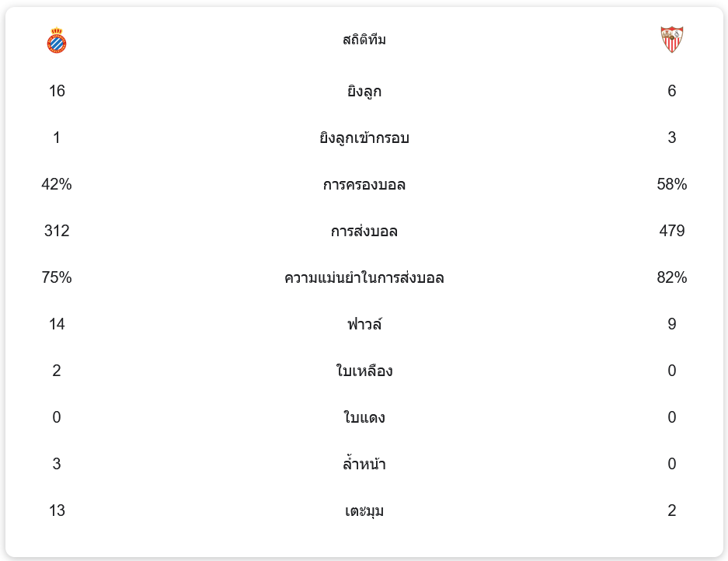This screenshot has width=728, height=561.
Task: Click the การครองบอล possession label
Action: tap(364, 185)
